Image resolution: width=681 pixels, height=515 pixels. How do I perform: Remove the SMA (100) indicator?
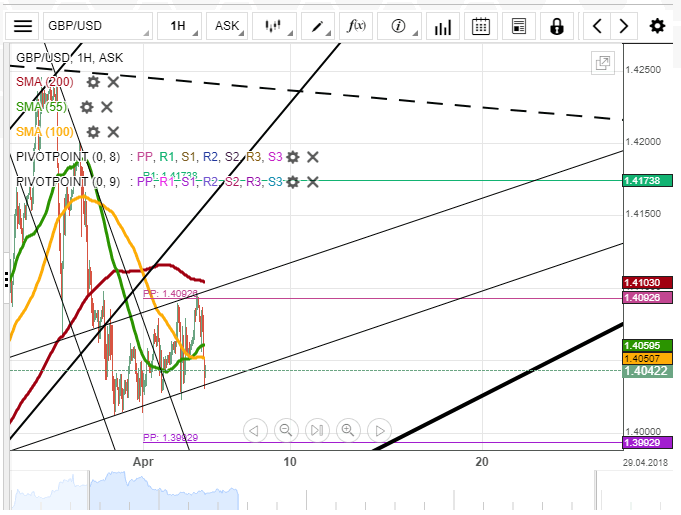point(113,132)
